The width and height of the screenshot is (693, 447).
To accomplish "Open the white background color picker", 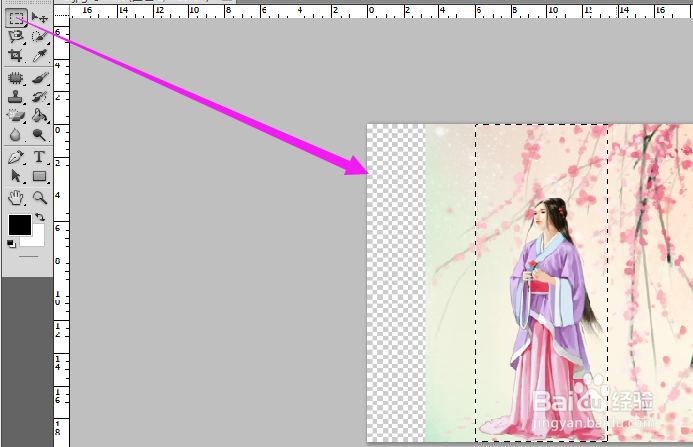I will (x=38, y=241).
